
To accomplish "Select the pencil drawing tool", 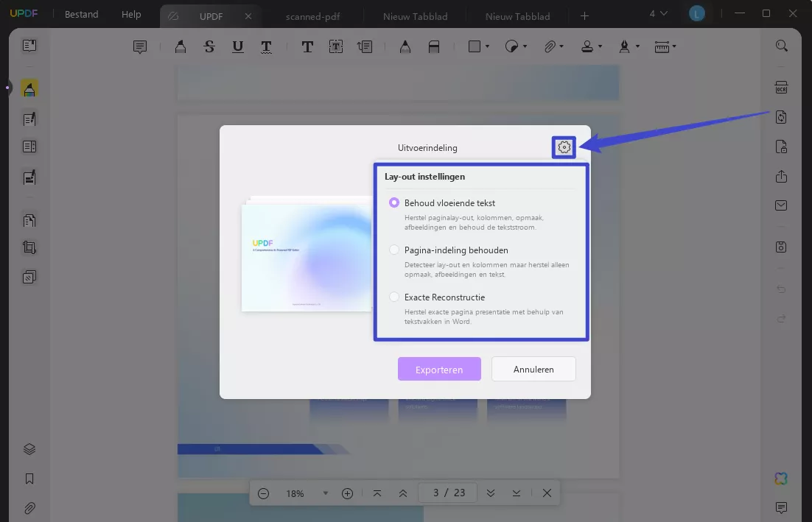I will click(405, 47).
